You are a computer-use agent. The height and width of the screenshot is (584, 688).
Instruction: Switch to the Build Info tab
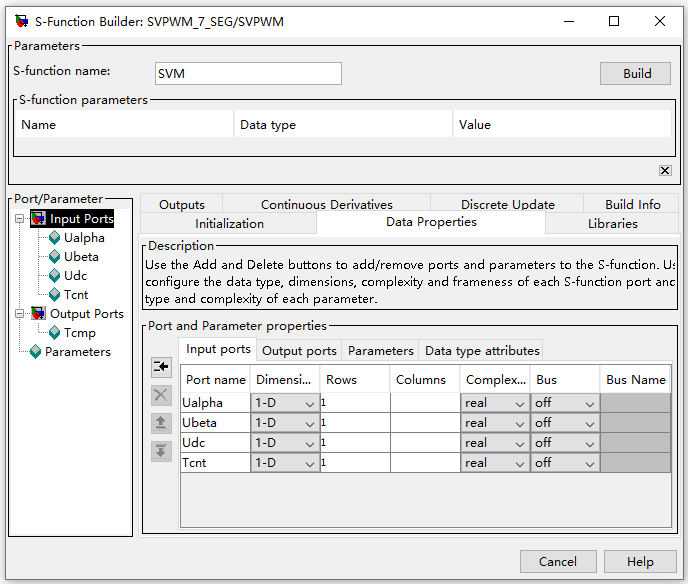(633, 204)
